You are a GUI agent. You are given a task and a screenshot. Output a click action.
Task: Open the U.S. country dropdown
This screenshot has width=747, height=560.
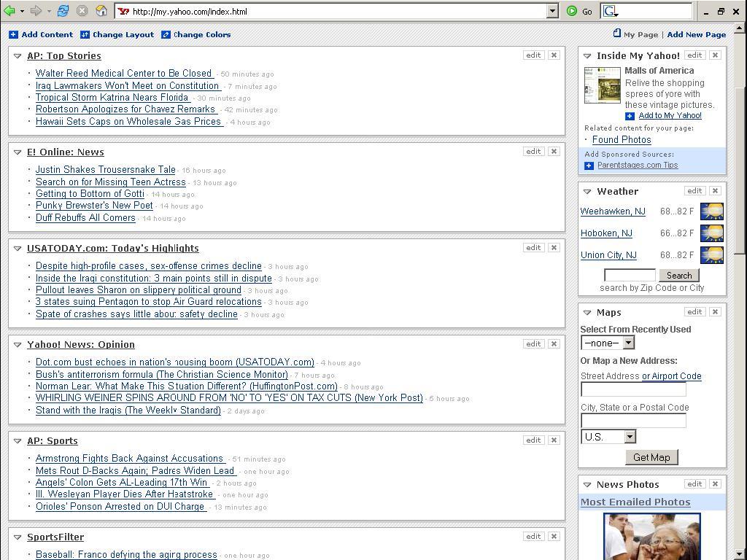pos(630,437)
